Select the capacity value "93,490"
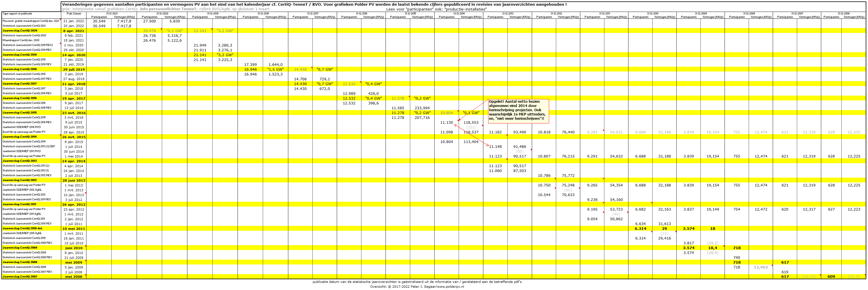868x290 pixels. [520, 132]
